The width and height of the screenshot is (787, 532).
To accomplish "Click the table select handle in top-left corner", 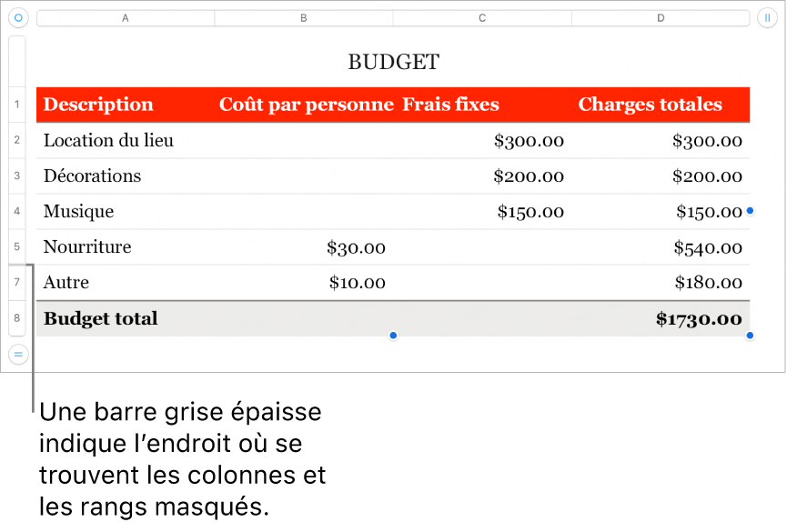I will click(18, 17).
